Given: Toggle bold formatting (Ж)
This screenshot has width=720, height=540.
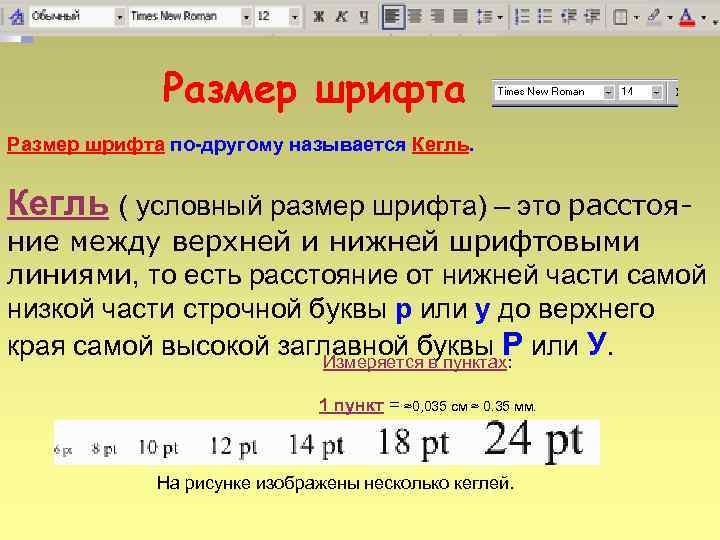Looking at the screenshot, I should point(318,17).
